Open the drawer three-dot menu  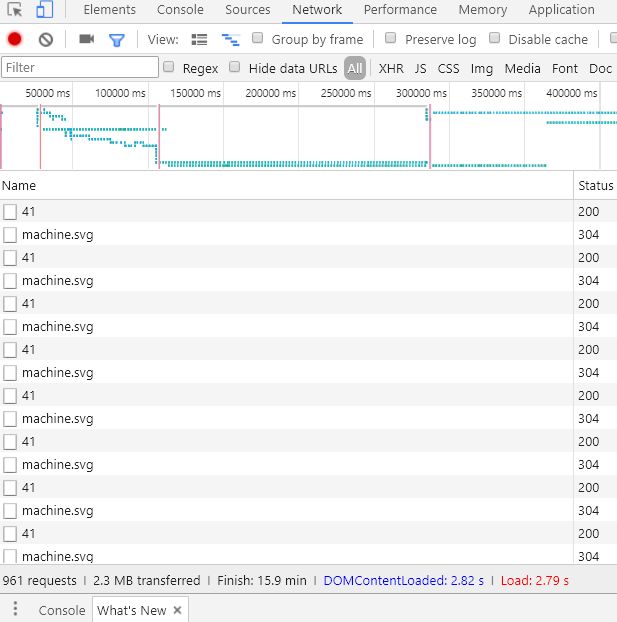tap(15, 609)
